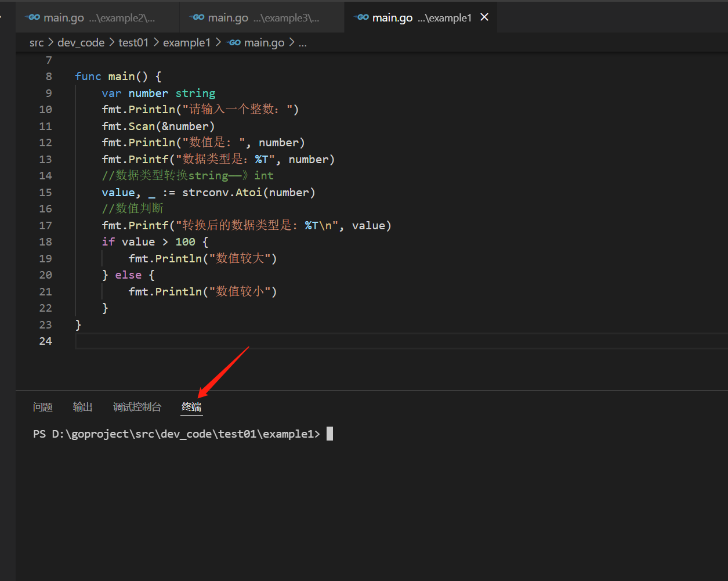Screen dimensions: 728x581
Task: Select the 终端 (Terminal) panel tab
Action: tap(191, 407)
